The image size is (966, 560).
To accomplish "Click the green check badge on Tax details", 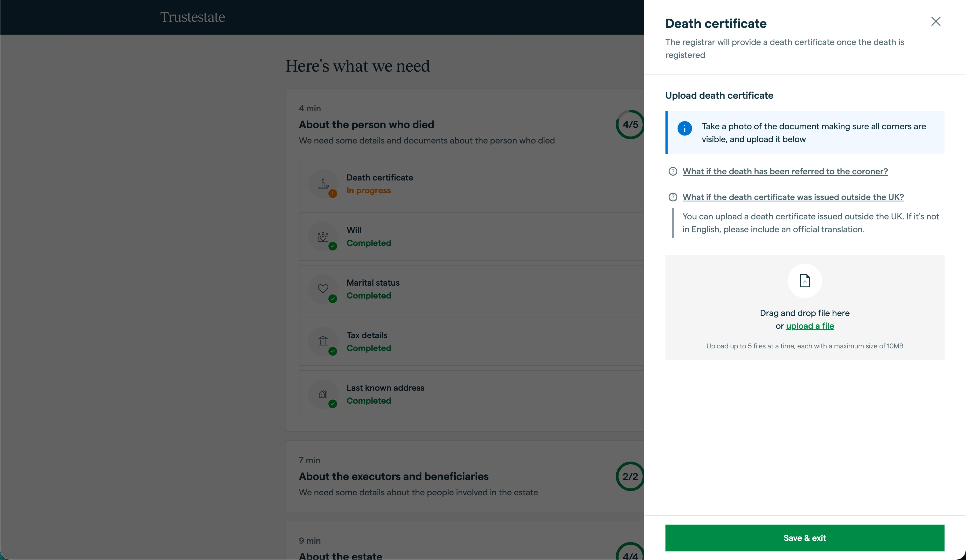I will 333,351.
